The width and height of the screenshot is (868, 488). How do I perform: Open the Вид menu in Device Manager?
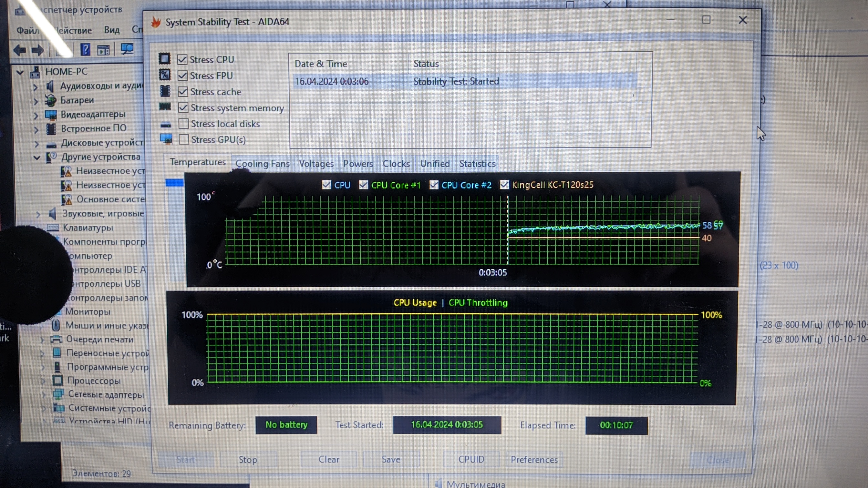coord(111,30)
